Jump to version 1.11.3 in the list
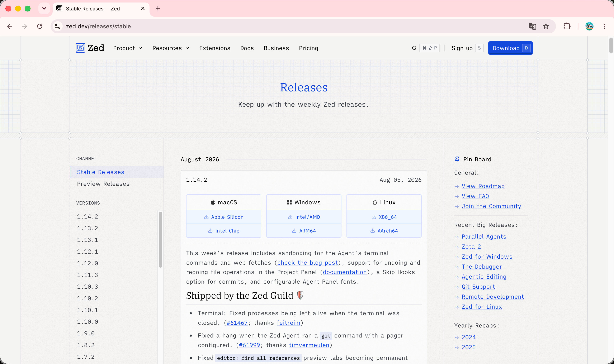The image size is (614, 364). [87, 275]
